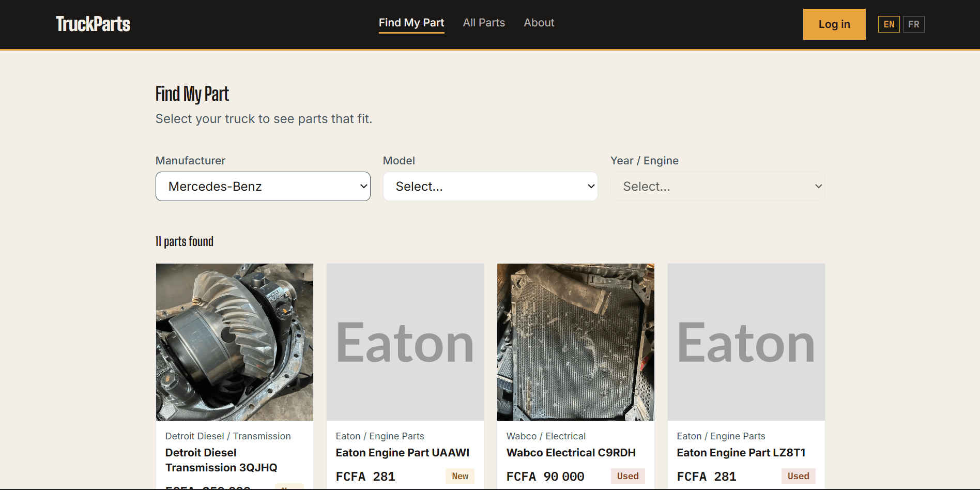Viewport: 980px width, 490px height.
Task: Click the New badge on UAAWI card
Action: (x=460, y=476)
